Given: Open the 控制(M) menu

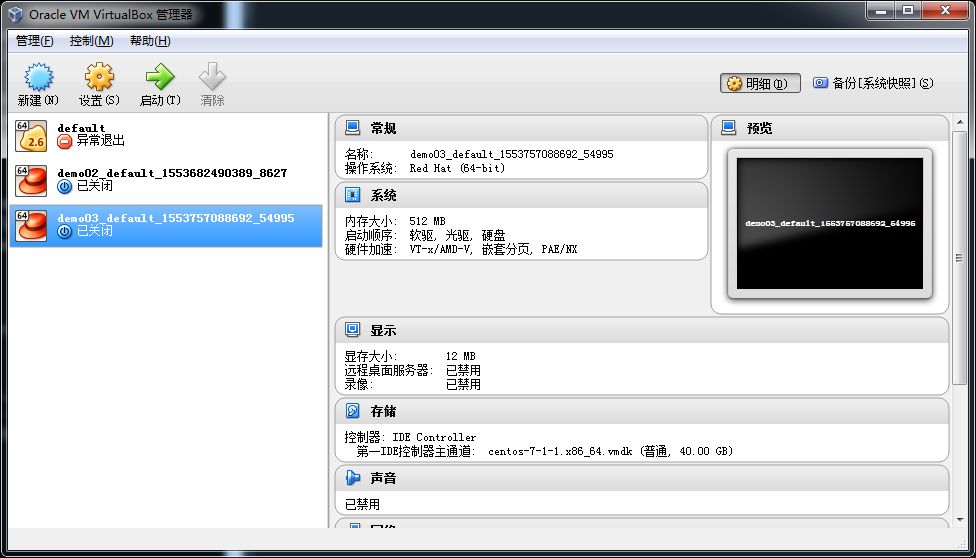Looking at the screenshot, I should tap(92, 41).
